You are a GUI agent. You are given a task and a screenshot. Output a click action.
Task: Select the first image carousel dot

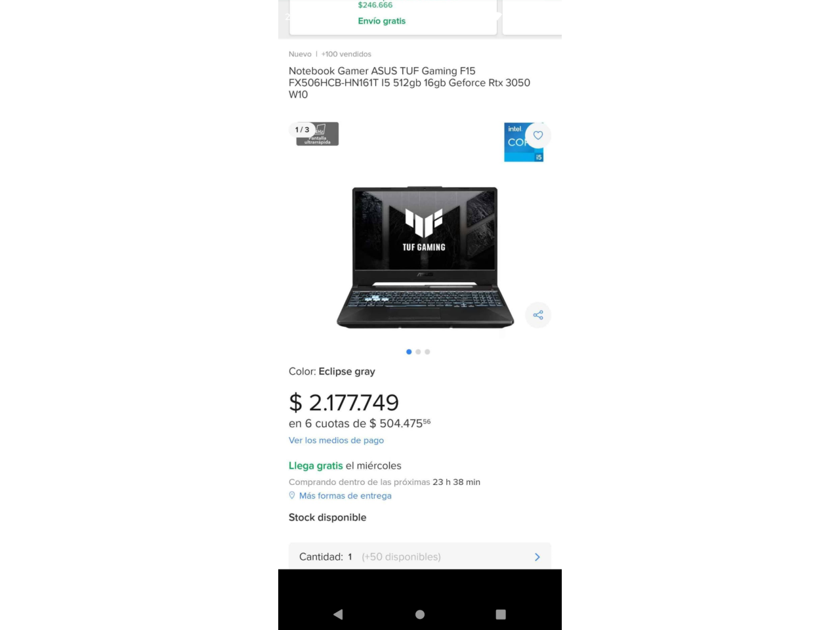point(409,352)
